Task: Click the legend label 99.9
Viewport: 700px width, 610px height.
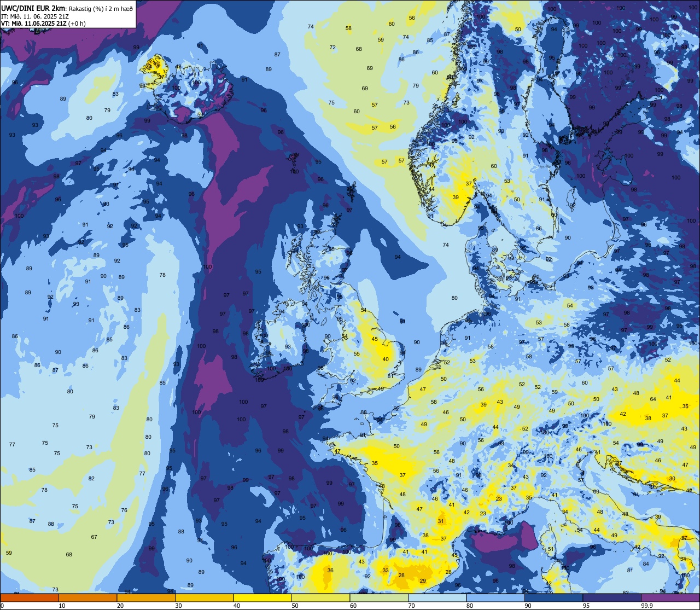Action: (646, 606)
